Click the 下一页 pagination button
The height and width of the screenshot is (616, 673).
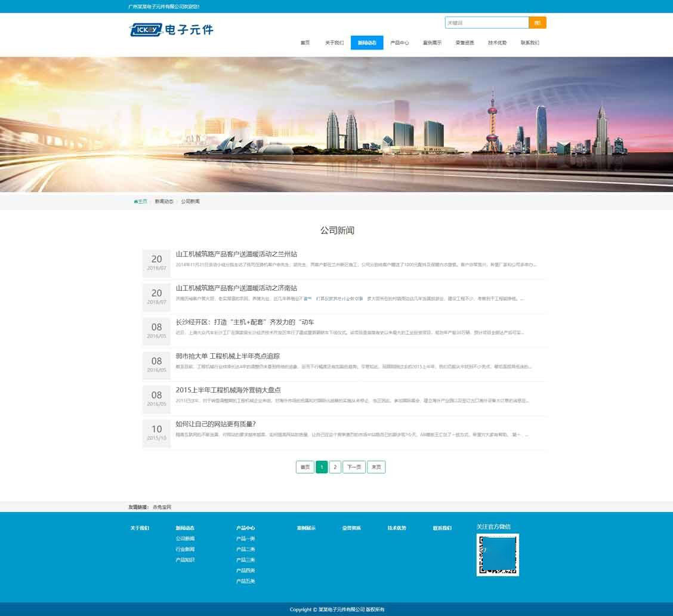point(354,467)
